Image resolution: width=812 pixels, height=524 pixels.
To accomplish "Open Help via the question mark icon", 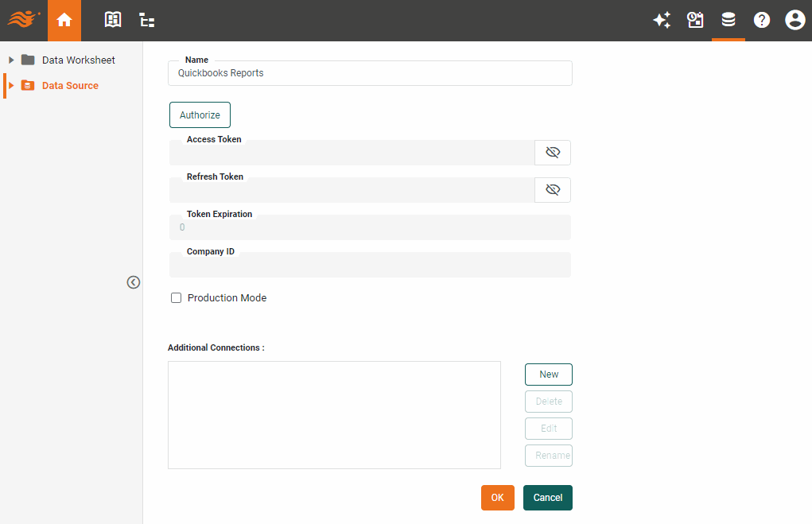I will coord(762,20).
